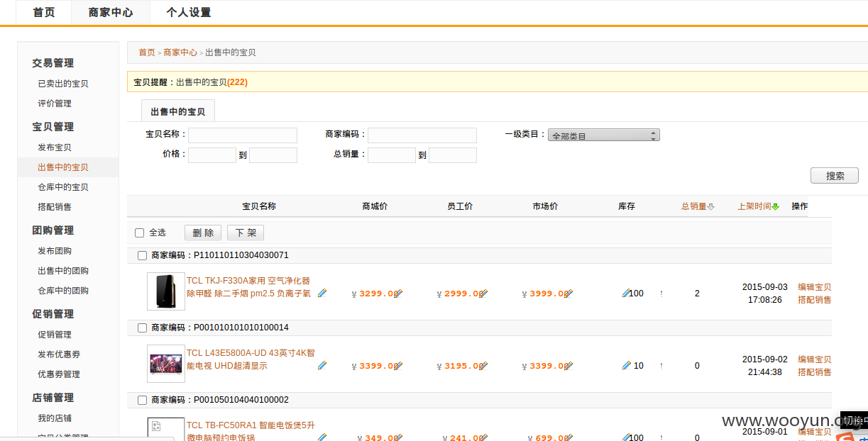The image size is (868, 441).
Task: Open 个人设置 top navigation tab
Action: click(188, 12)
